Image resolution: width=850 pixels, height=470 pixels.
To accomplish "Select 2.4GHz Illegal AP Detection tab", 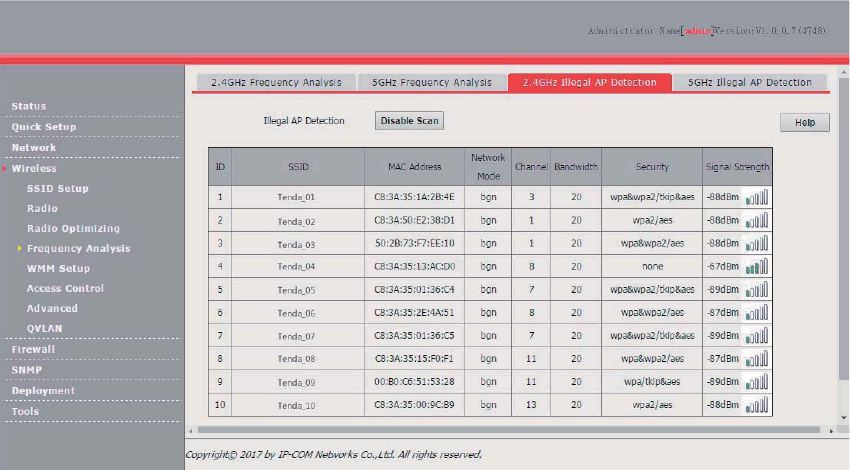I will (590, 82).
